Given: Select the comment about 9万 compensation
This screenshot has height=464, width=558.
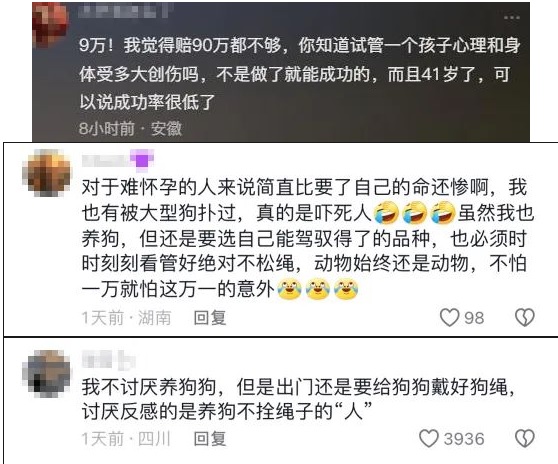Looking at the screenshot, I should point(300,74).
